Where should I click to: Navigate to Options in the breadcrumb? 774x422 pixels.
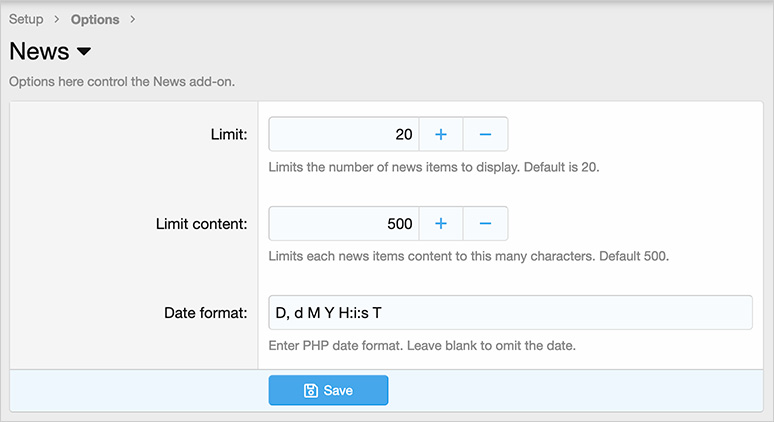point(95,19)
